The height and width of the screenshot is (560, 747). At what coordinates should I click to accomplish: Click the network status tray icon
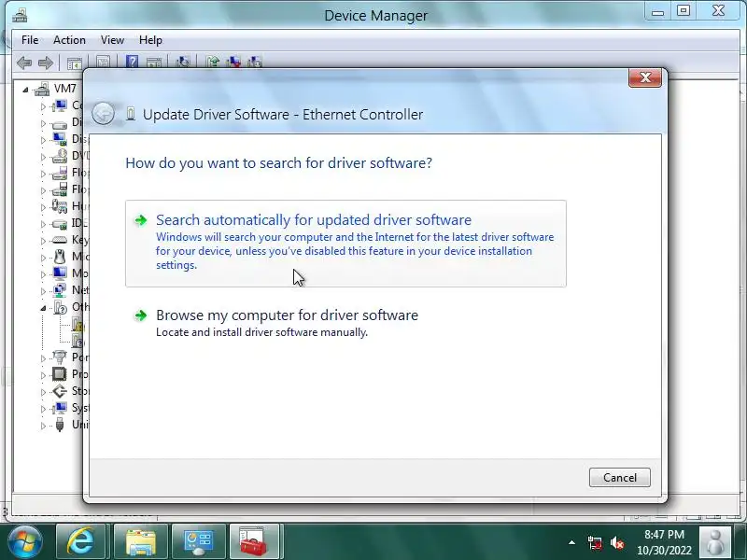[x=594, y=542]
